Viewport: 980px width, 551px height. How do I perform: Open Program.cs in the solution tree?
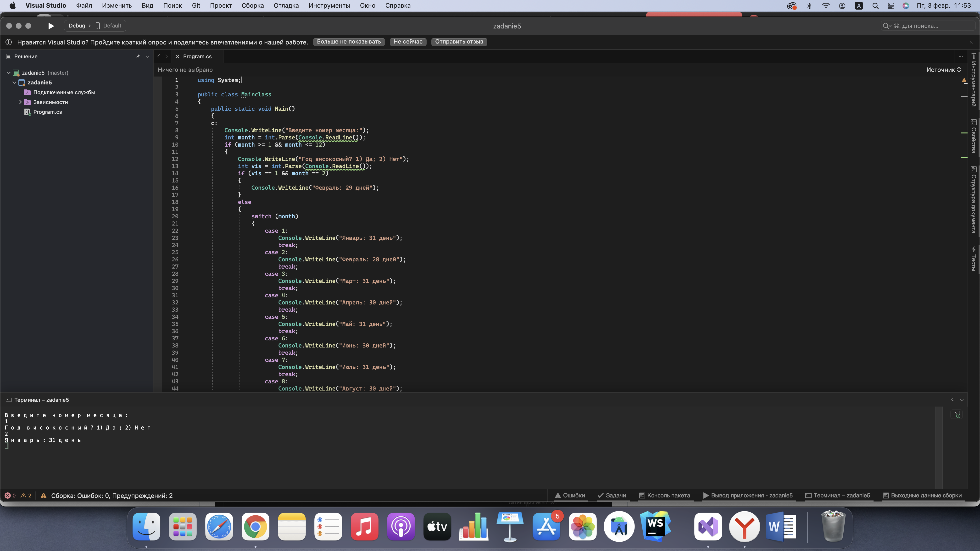pos(48,112)
